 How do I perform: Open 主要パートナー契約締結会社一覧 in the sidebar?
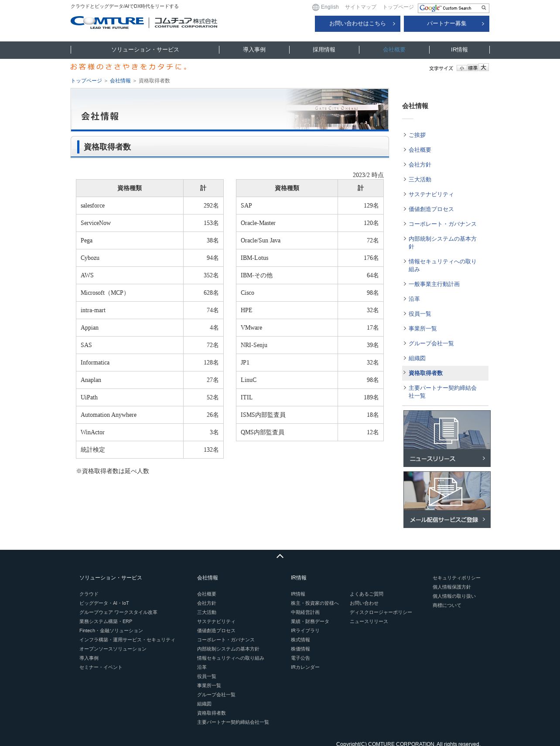[x=442, y=392]
